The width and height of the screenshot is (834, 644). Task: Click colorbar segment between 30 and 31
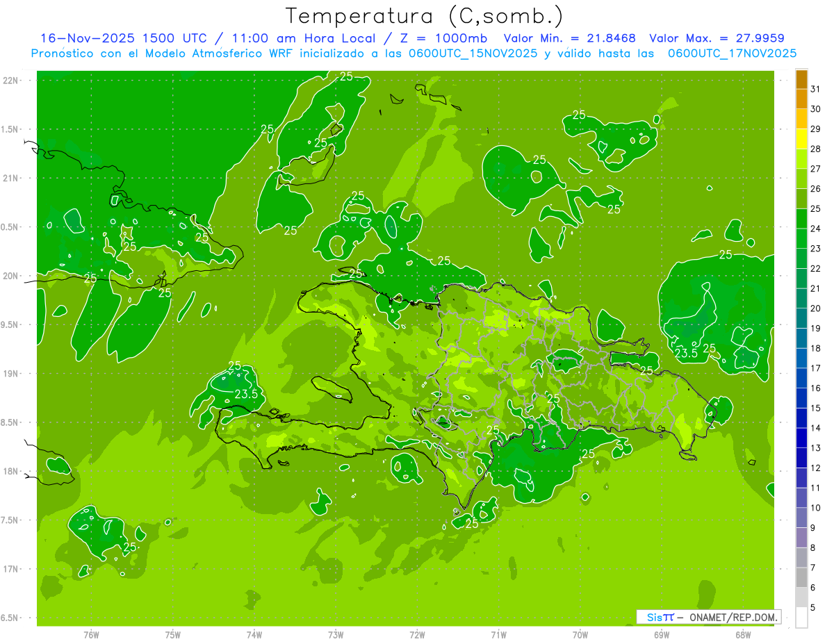pos(801,99)
